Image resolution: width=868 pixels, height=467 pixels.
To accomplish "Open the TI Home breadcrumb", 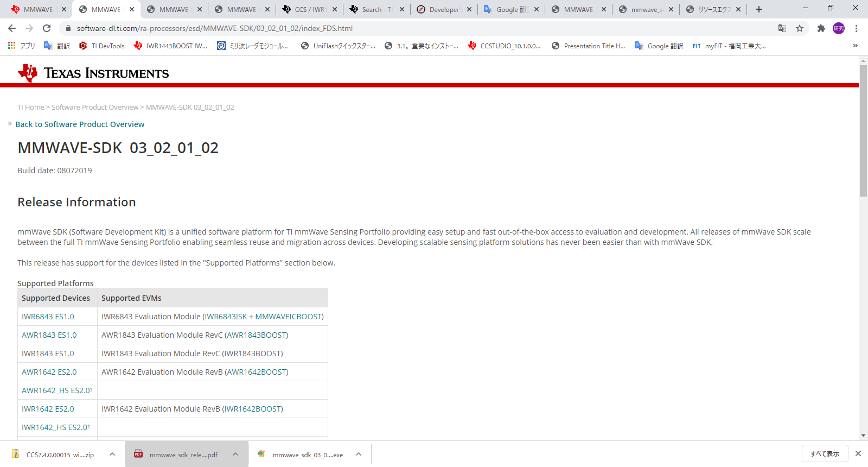I will (x=31, y=108).
